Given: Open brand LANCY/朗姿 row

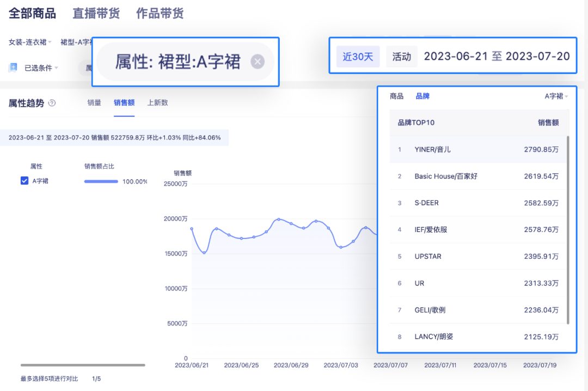Looking at the screenshot, I should [x=478, y=337].
